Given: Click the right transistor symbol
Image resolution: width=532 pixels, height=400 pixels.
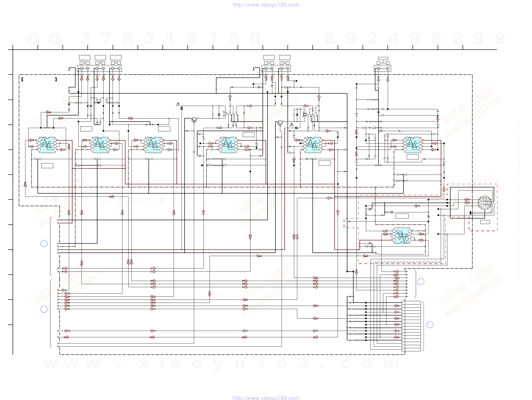Looking at the screenshot, I should click(280, 123).
